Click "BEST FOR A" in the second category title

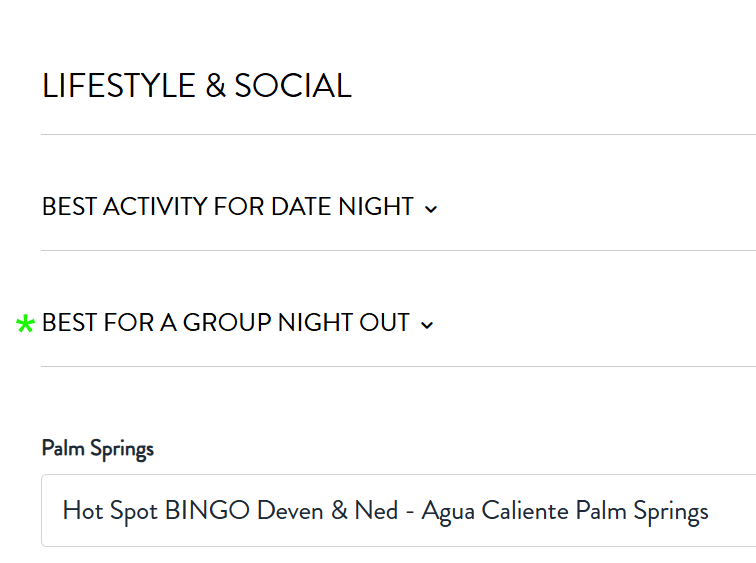point(98,323)
